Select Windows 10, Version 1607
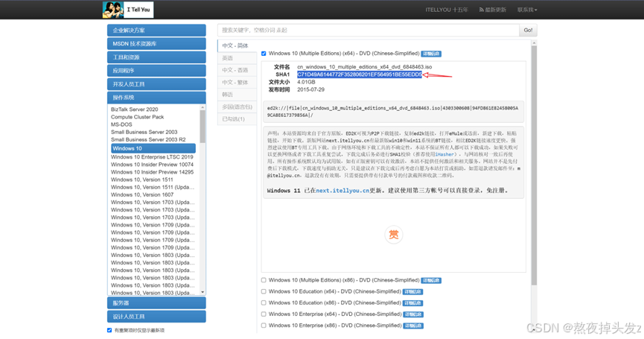Image resolution: width=644 pixels, height=339 pixels. coord(142,194)
